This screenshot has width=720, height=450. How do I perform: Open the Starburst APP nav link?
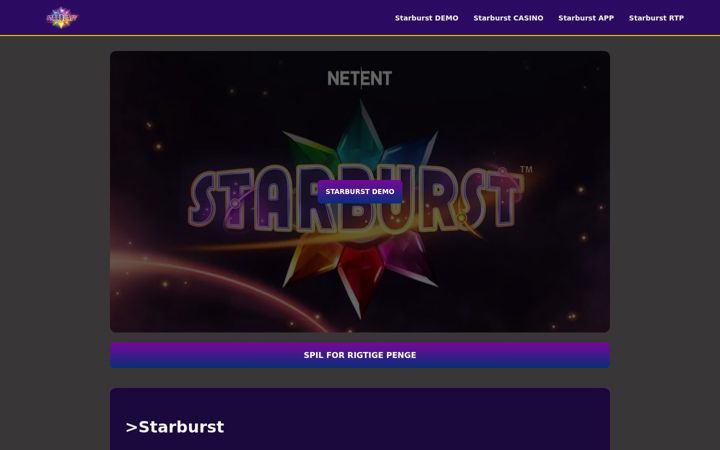(586, 18)
